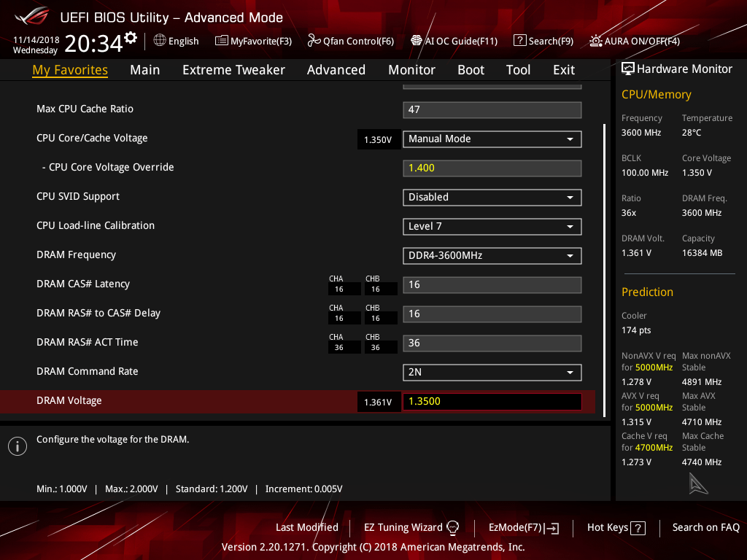The width and height of the screenshot is (747, 560).
Task: Click the cursor arrow icon in Hardware Monitor
Action: pos(698,484)
